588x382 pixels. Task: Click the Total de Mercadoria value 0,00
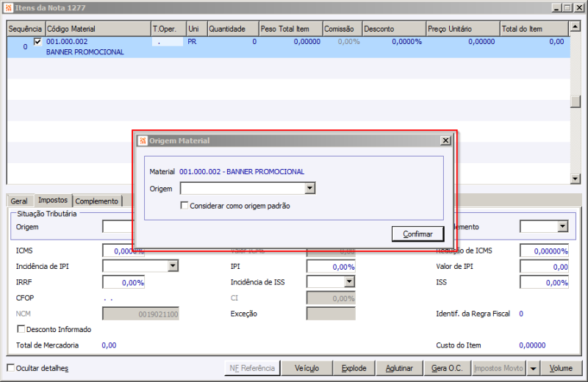pyautogui.click(x=109, y=345)
